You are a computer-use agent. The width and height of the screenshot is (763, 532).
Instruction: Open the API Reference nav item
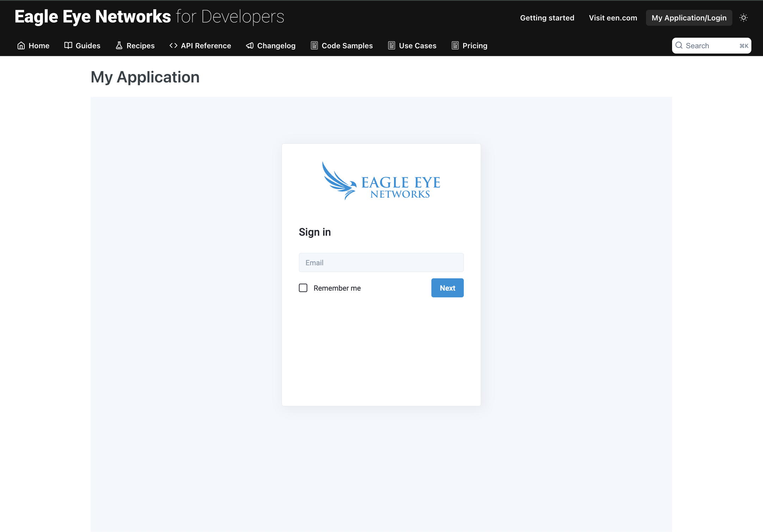click(200, 45)
